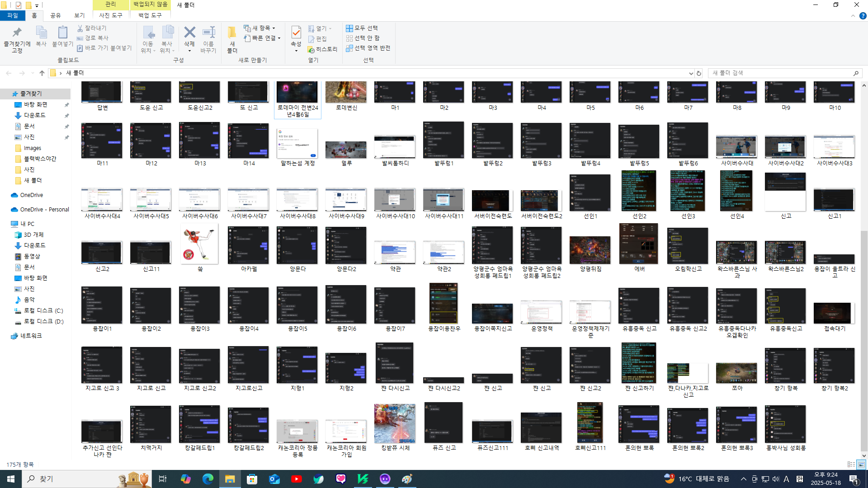Viewport: 868px width, 488px height.
Task: Click the Rename (이름 바꾸기) ribbon icon
Action: (208, 33)
